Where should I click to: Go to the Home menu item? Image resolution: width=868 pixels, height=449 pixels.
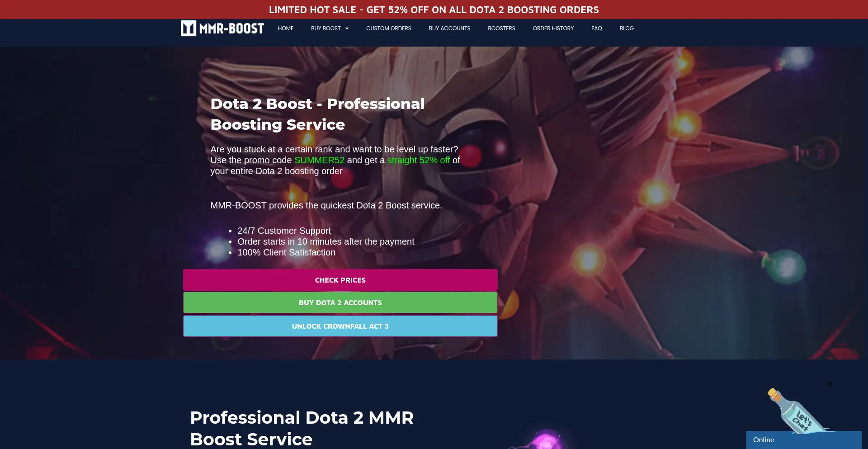coord(286,28)
